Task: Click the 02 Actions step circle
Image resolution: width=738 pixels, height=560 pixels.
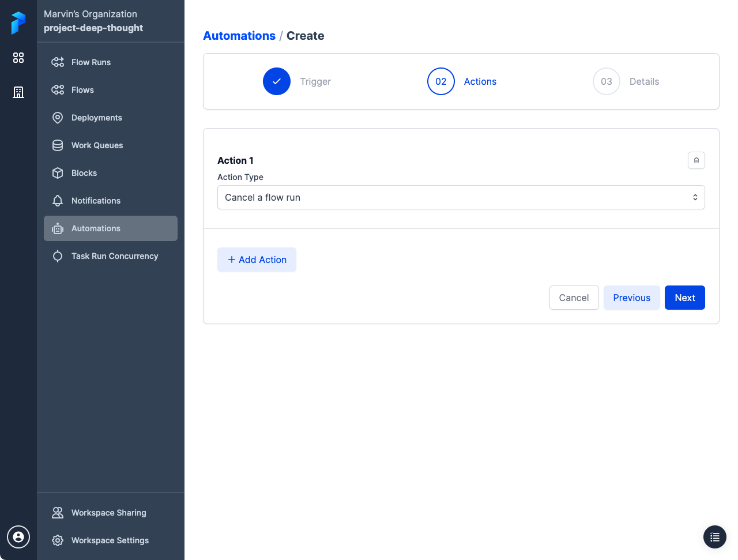Action: point(441,81)
